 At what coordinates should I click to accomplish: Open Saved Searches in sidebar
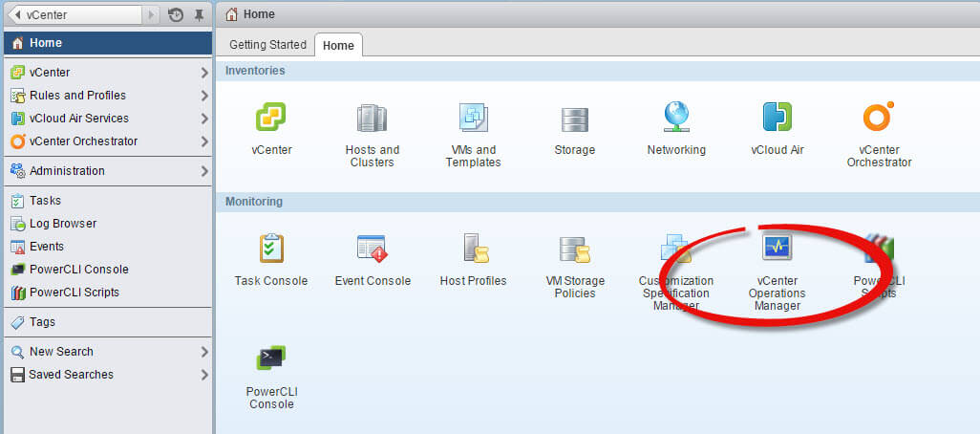[x=108, y=375]
